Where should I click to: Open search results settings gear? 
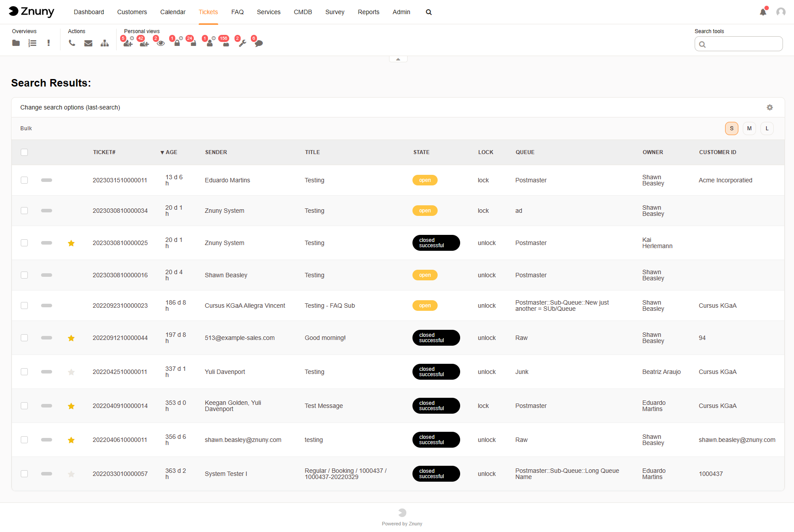point(770,107)
